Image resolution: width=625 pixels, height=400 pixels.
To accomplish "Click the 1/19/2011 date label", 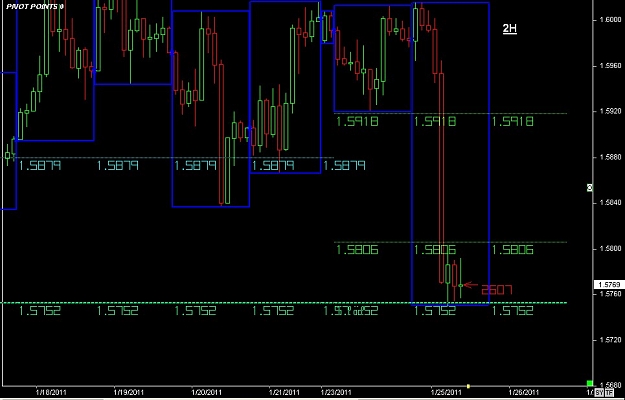I will click(128, 392).
